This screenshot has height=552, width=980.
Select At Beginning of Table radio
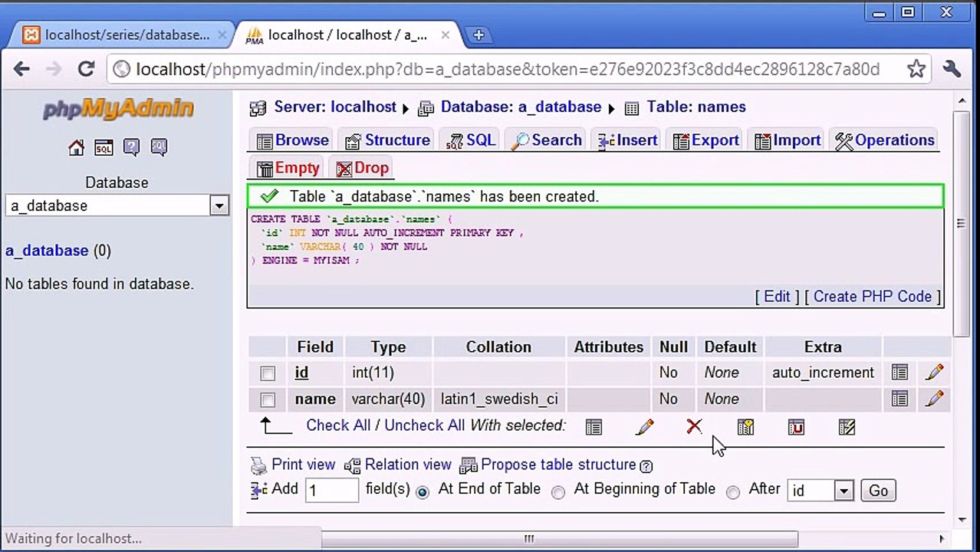point(558,492)
